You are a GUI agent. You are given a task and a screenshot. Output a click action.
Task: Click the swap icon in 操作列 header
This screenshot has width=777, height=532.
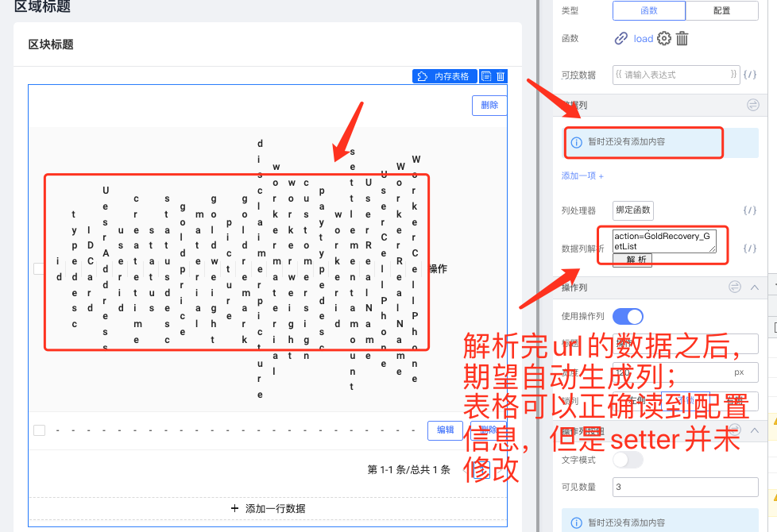click(x=735, y=287)
